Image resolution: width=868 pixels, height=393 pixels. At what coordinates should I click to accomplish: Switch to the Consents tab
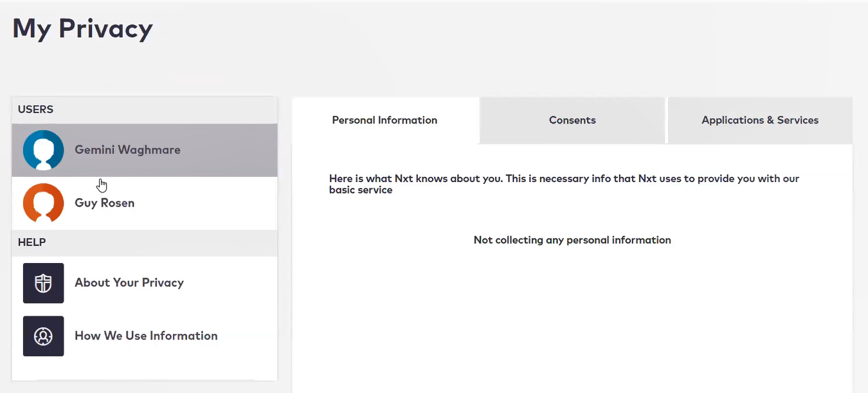[x=572, y=120]
